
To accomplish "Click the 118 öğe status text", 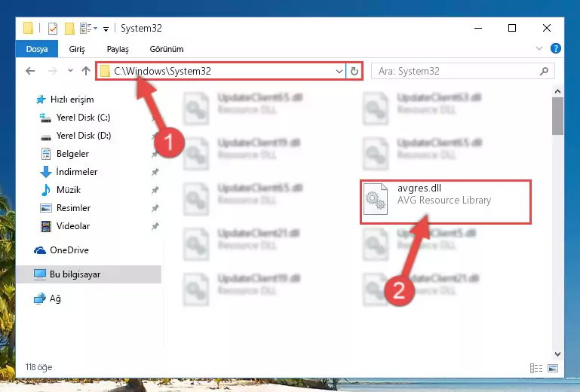I will 38,367.
